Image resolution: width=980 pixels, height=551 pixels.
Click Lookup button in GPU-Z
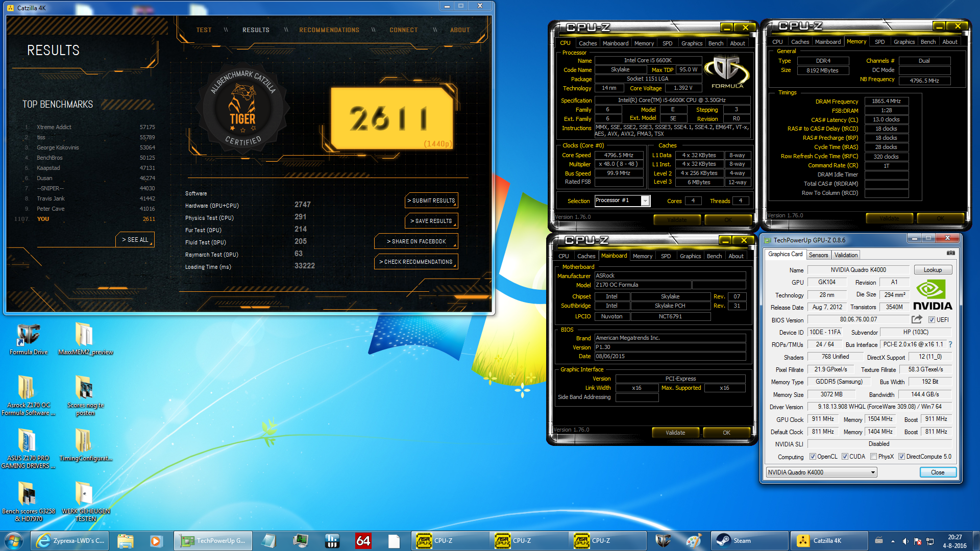[x=932, y=270]
